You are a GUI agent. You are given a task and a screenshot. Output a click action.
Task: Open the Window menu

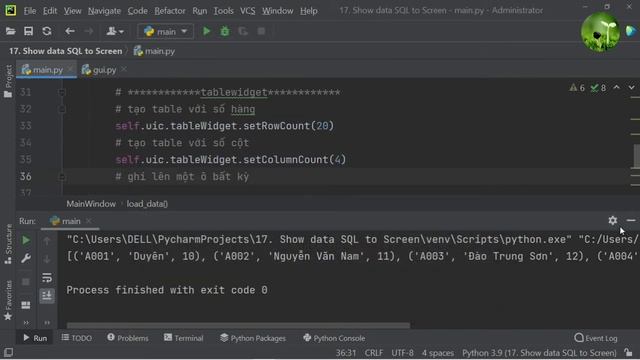[278, 11]
